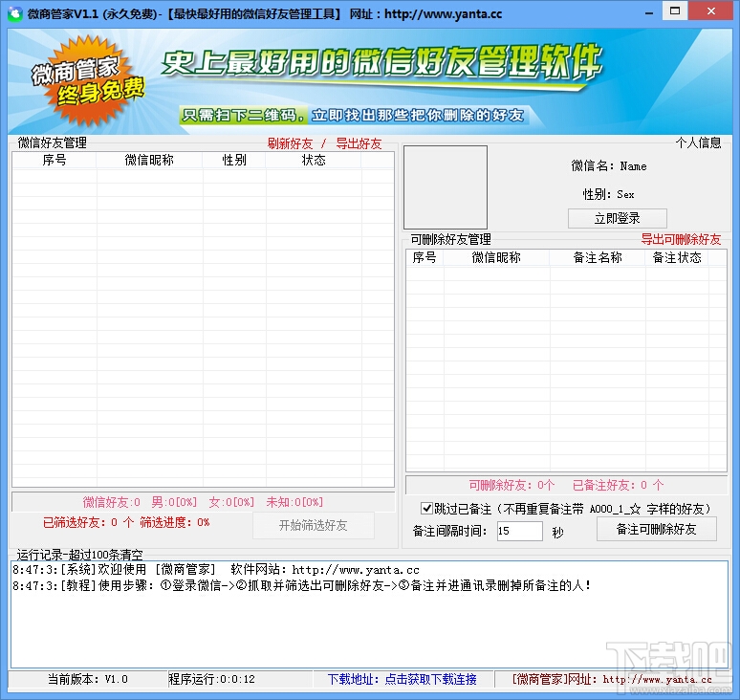Click 备注状态 column header
Image resolution: width=740 pixels, height=700 pixels.
[677, 258]
